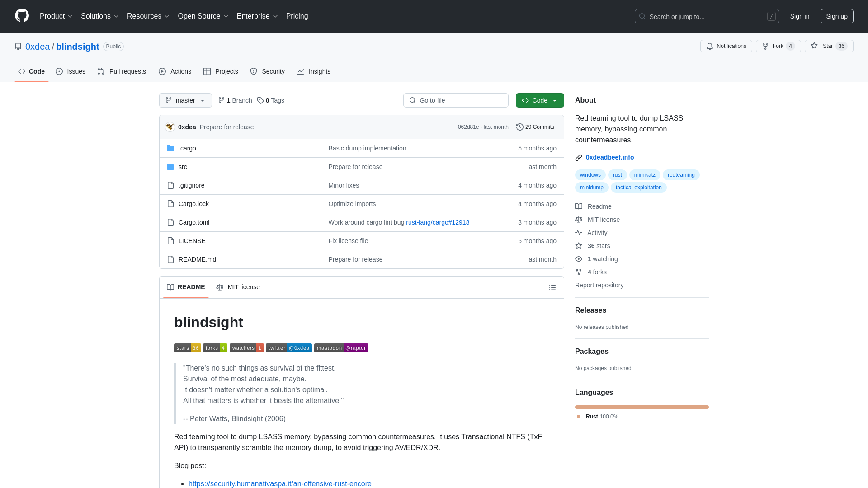
Task: Click the Security tab icon
Action: (254, 71)
